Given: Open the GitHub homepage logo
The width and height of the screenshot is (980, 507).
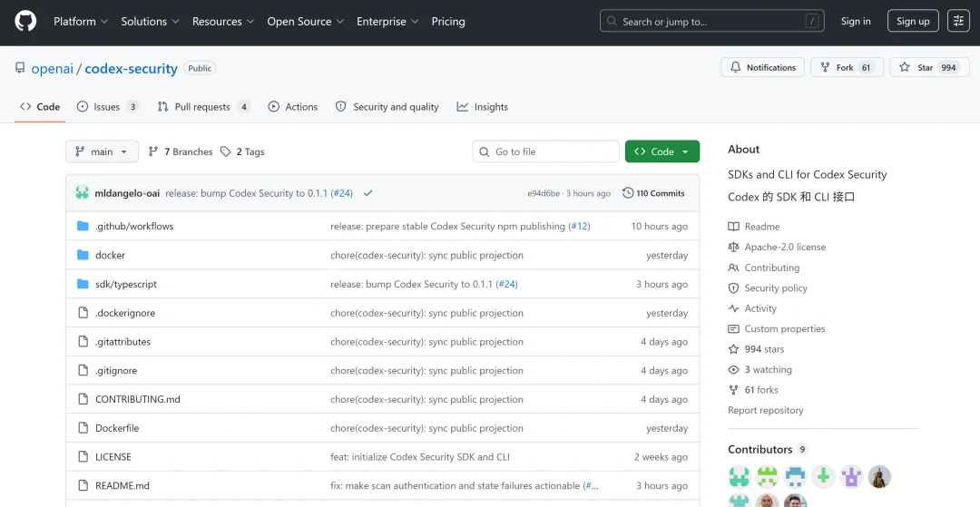Looking at the screenshot, I should pyautogui.click(x=25, y=21).
